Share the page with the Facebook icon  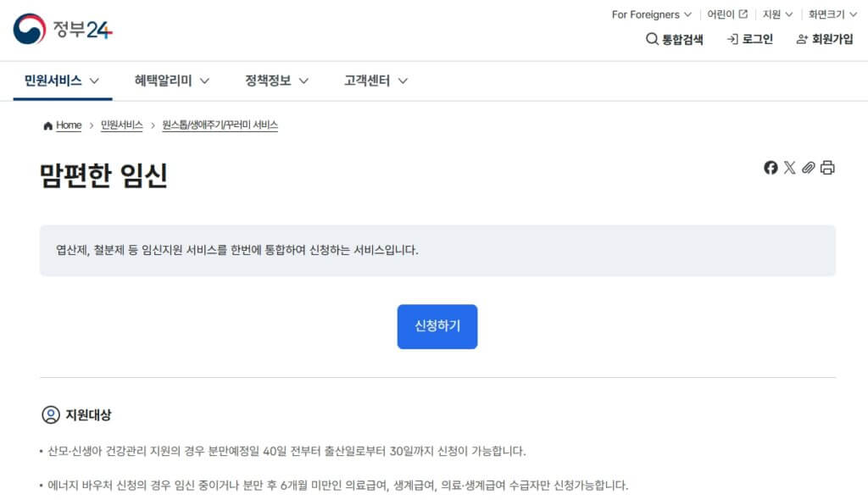coord(771,168)
